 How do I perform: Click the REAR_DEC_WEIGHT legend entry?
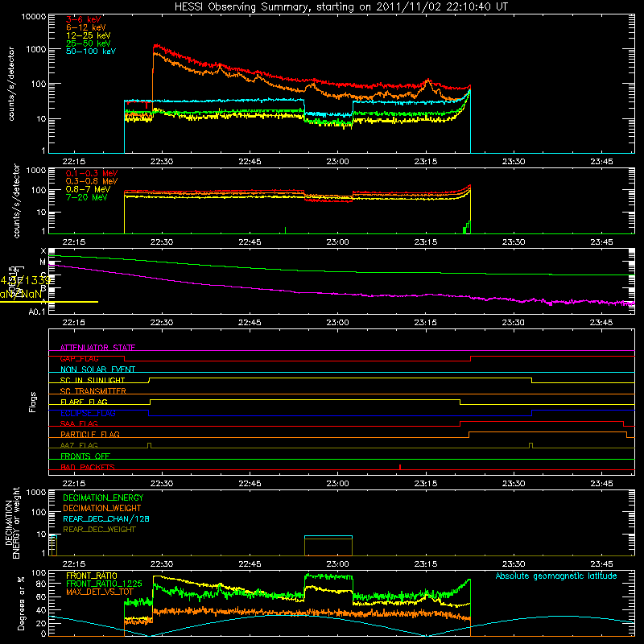pos(99,530)
